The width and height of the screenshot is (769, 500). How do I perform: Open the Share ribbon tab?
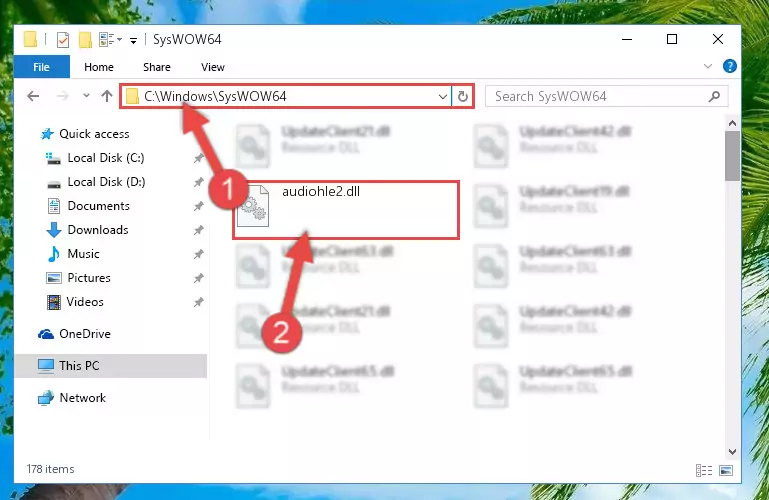pyautogui.click(x=157, y=67)
